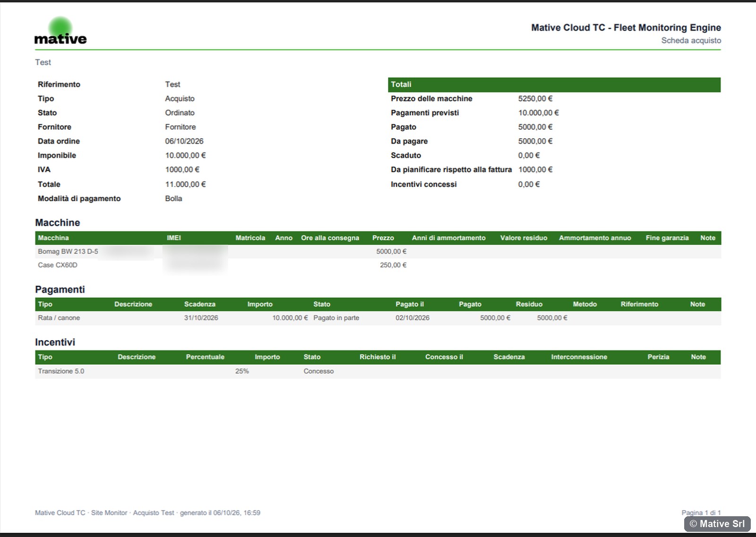Click the 'Residuo' column header

pos(529,305)
